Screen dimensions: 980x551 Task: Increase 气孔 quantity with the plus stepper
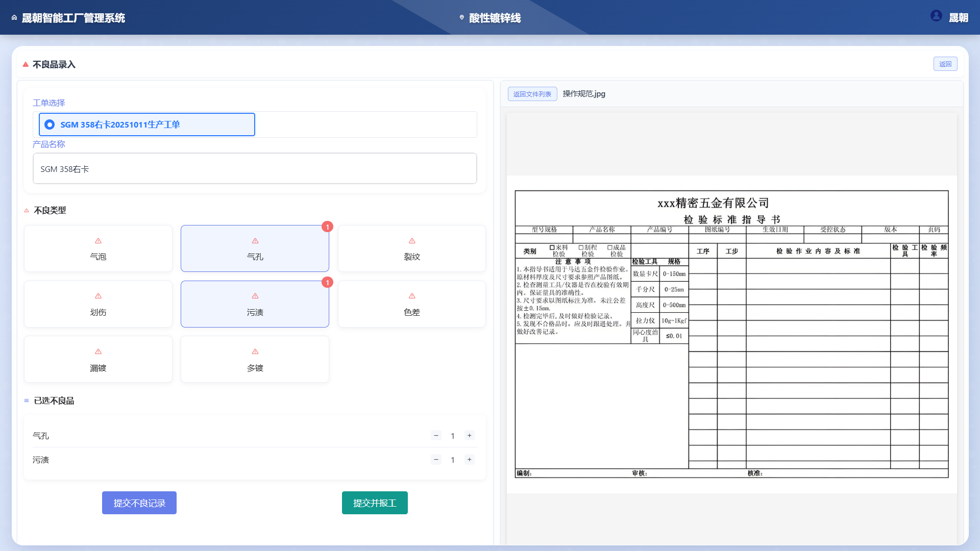coord(469,435)
